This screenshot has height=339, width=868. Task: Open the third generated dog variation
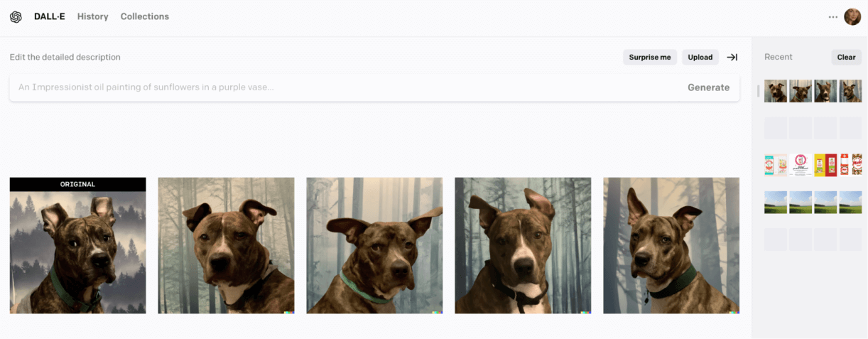tap(523, 246)
